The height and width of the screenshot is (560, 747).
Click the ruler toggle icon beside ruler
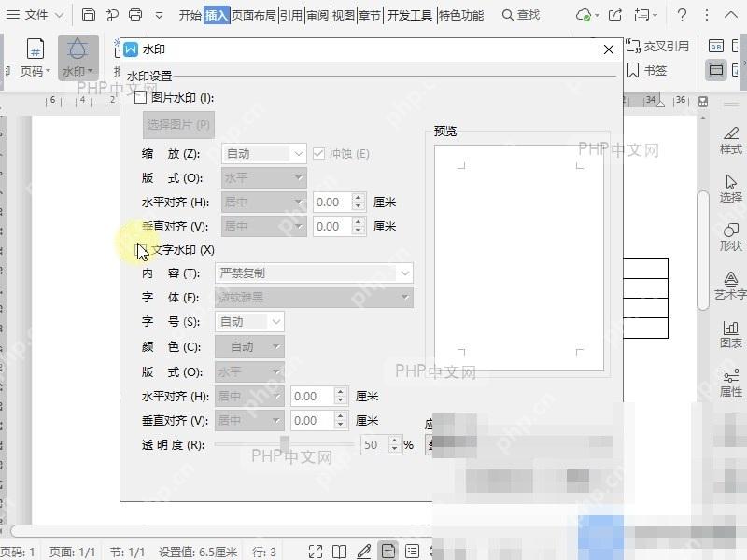[x=703, y=102]
